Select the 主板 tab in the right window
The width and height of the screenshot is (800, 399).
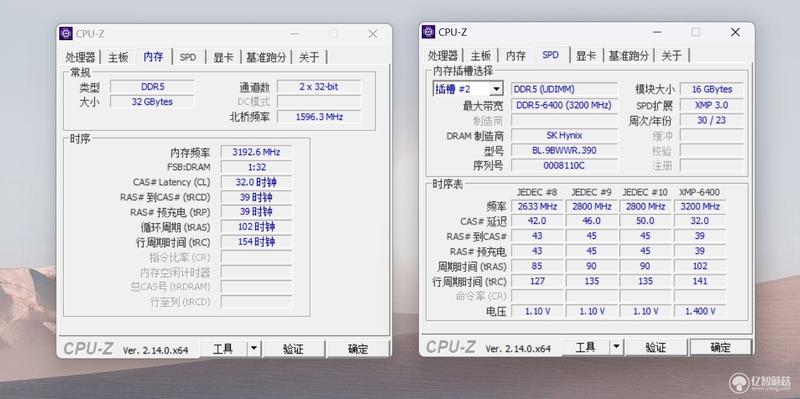click(x=481, y=56)
